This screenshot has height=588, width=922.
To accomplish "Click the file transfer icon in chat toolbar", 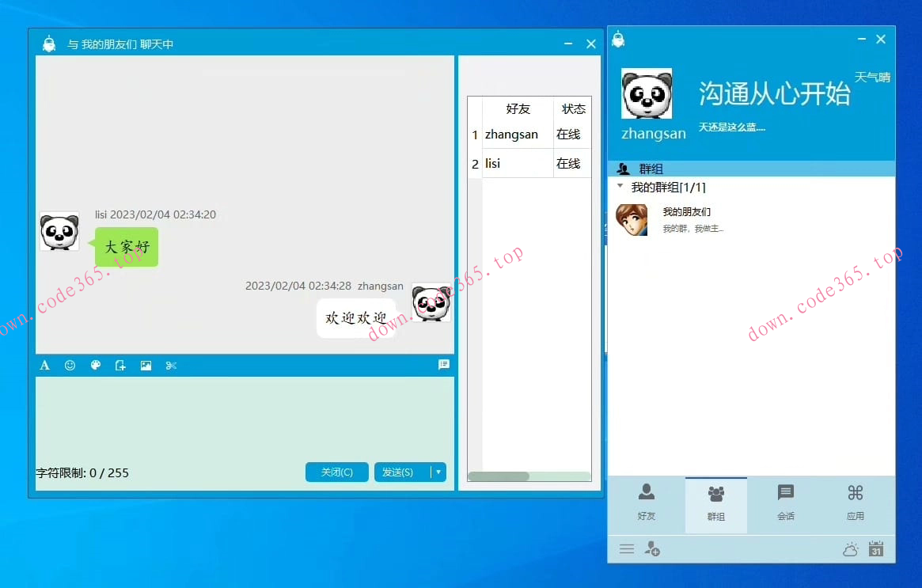I will coord(120,365).
